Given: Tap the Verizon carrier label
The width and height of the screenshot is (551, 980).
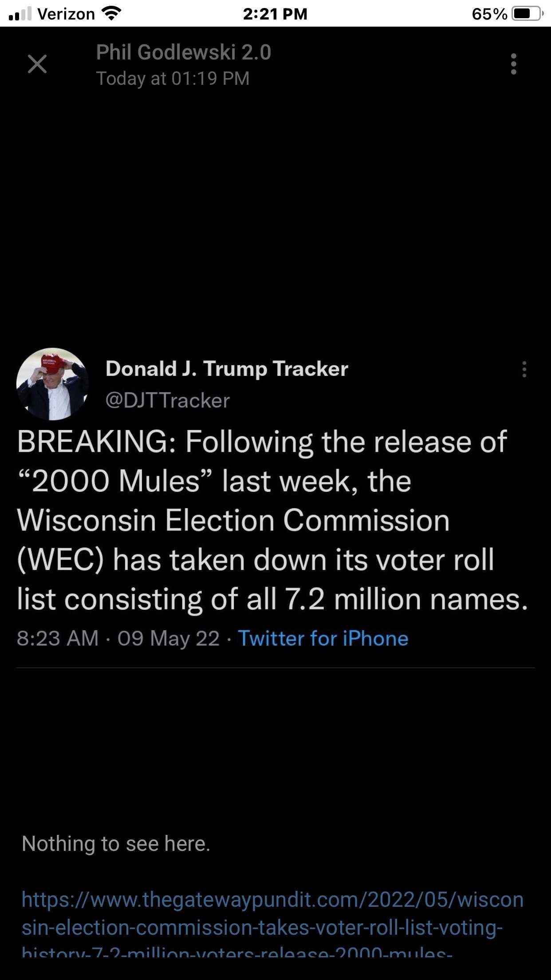Looking at the screenshot, I should (66, 14).
